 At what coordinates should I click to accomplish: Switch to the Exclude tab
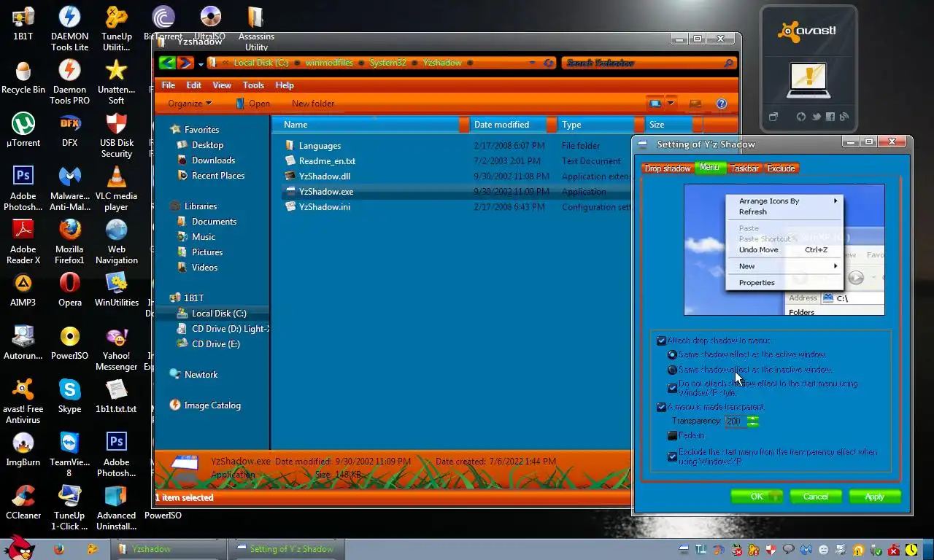point(781,168)
